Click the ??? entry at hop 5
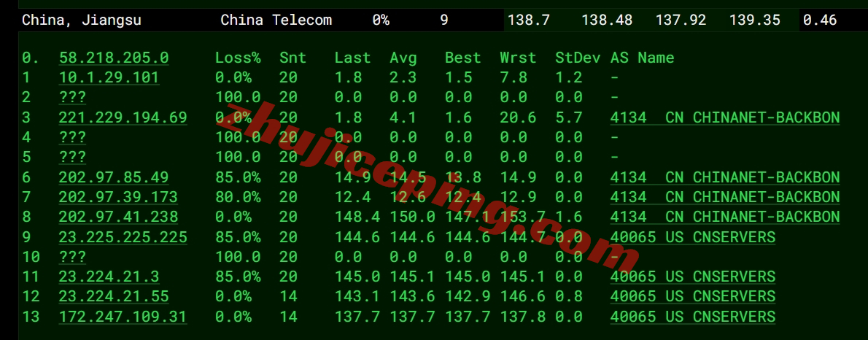Image resolution: width=868 pixels, height=340 pixels. pos(72,158)
